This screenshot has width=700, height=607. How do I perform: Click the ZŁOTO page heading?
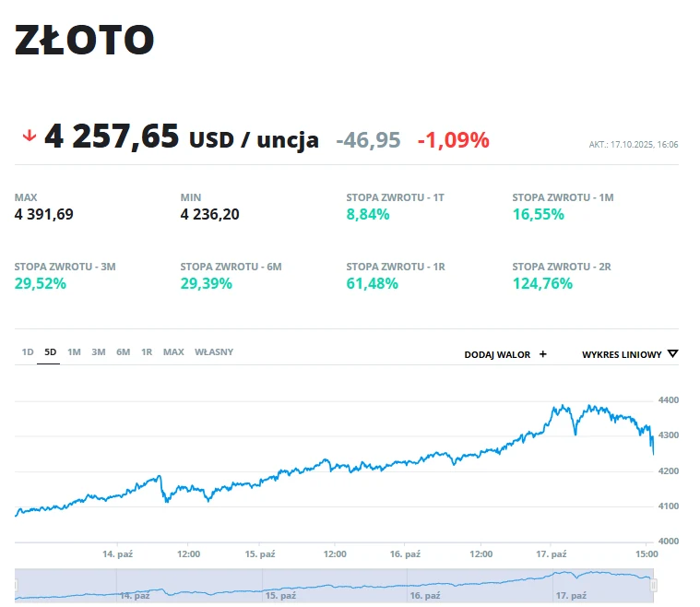point(84,40)
